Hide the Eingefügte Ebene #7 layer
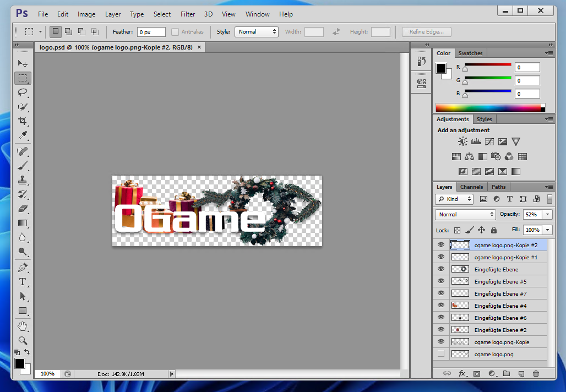The image size is (566, 392). pos(441,293)
